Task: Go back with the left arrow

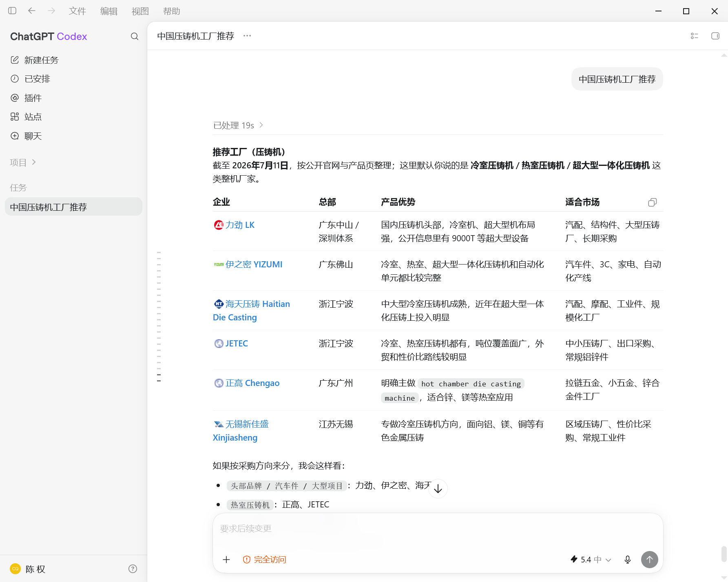Action: (32, 11)
